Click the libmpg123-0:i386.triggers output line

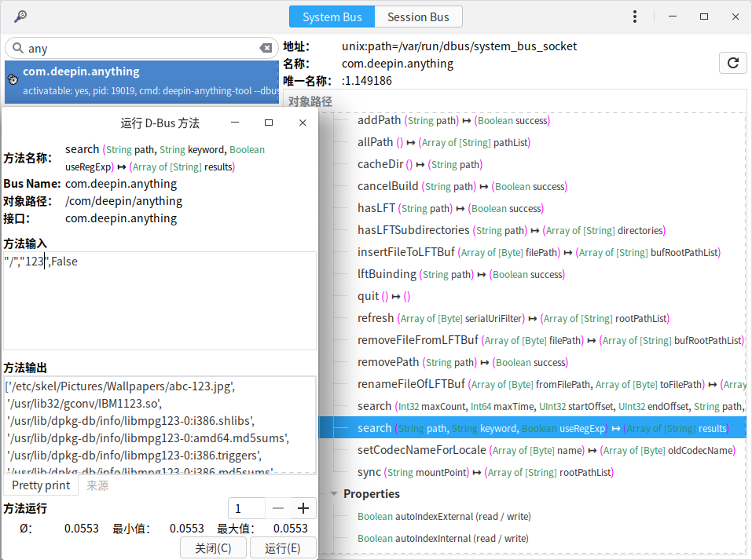pos(134,456)
